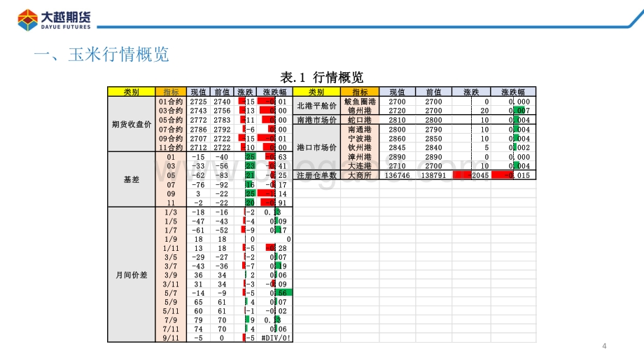Select the value 2707 for 09合约
The image size is (644, 363).
point(198,139)
